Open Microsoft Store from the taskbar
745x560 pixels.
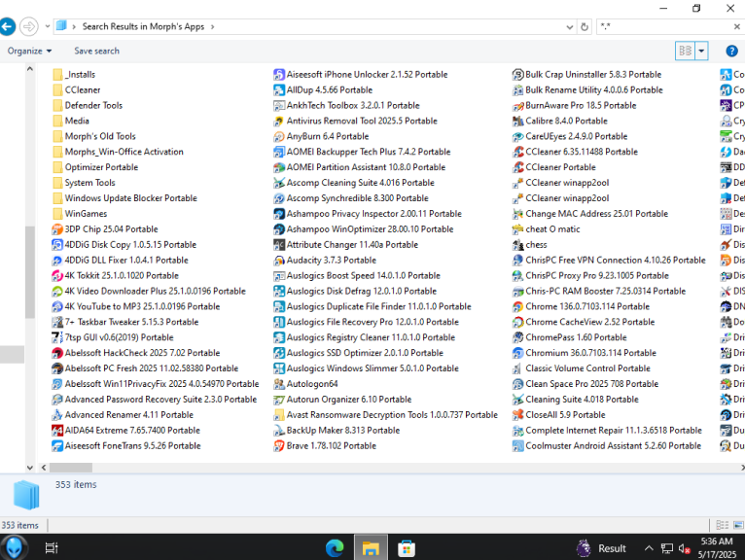click(x=407, y=548)
